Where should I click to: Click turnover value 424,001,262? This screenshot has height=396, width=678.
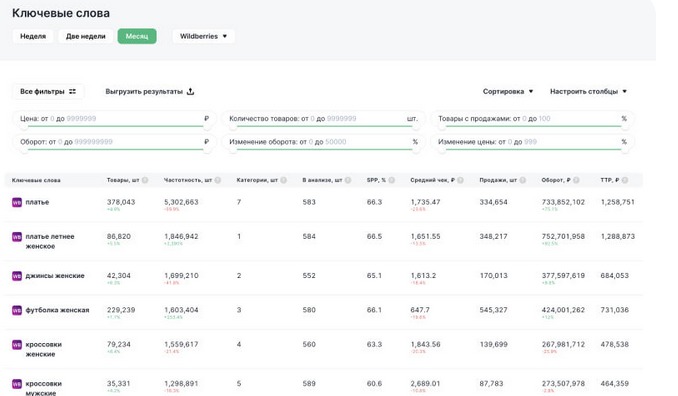[x=563, y=310]
